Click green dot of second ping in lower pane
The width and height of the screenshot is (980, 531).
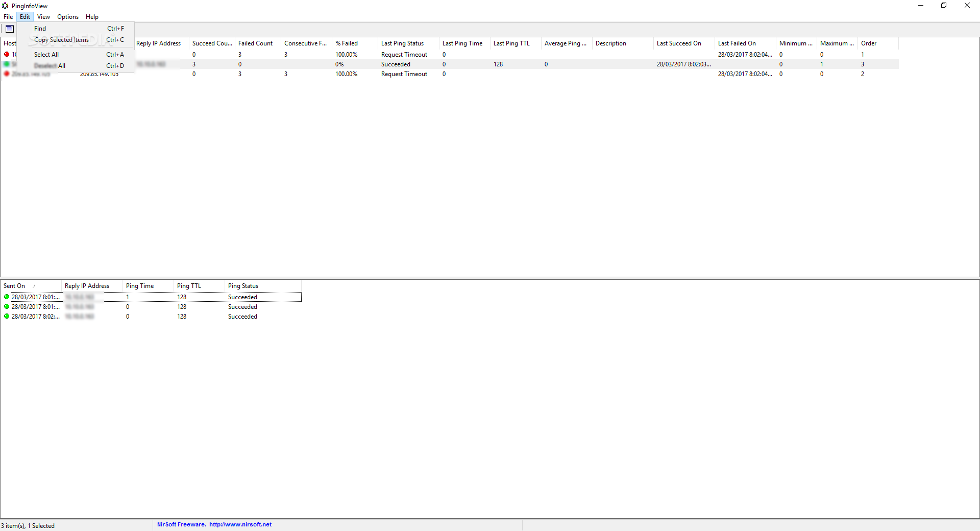(7, 306)
